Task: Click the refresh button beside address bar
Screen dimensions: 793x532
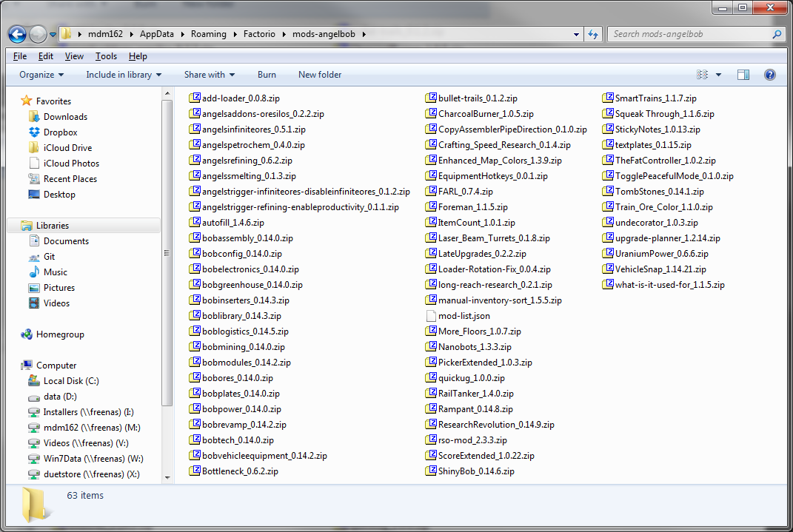Action: click(x=593, y=34)
